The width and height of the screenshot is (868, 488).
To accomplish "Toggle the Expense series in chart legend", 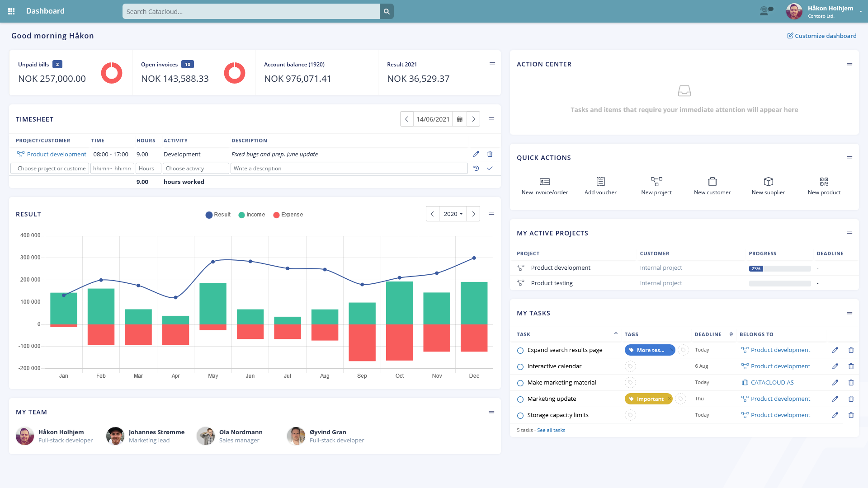I will pos(288,215).
